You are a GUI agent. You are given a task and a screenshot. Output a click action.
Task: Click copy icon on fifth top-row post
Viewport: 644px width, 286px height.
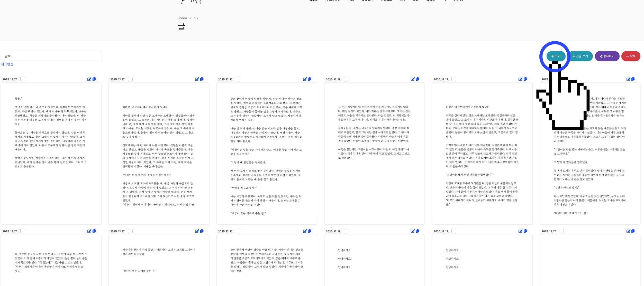click(525, 79)
